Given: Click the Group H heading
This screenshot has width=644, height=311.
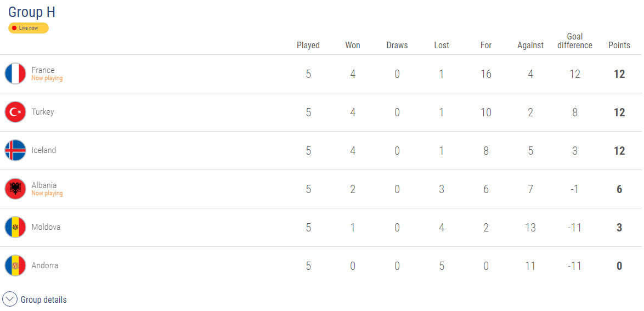Looking at the screenshot, I should click(x=32, y=12).
